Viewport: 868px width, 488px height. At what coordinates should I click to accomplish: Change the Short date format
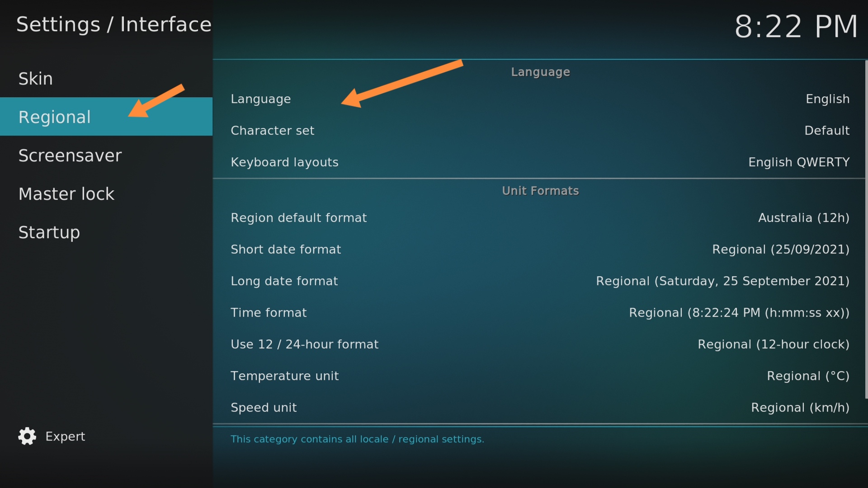pos(540,249)
